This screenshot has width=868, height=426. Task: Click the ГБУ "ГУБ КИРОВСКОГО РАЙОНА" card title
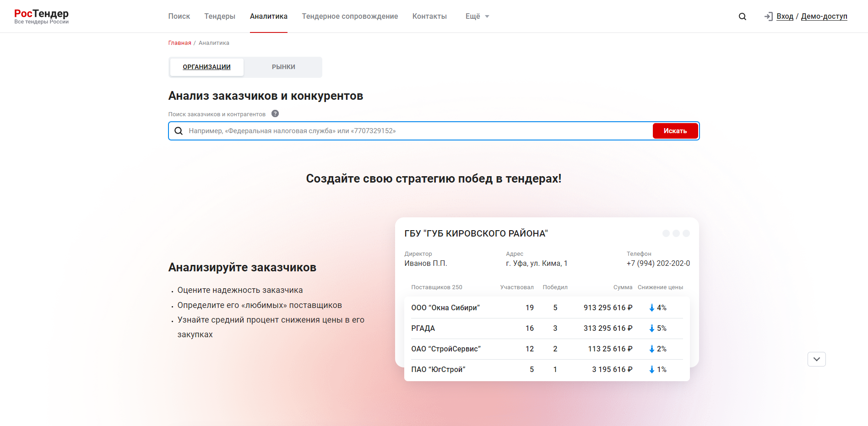pos(476,233)
